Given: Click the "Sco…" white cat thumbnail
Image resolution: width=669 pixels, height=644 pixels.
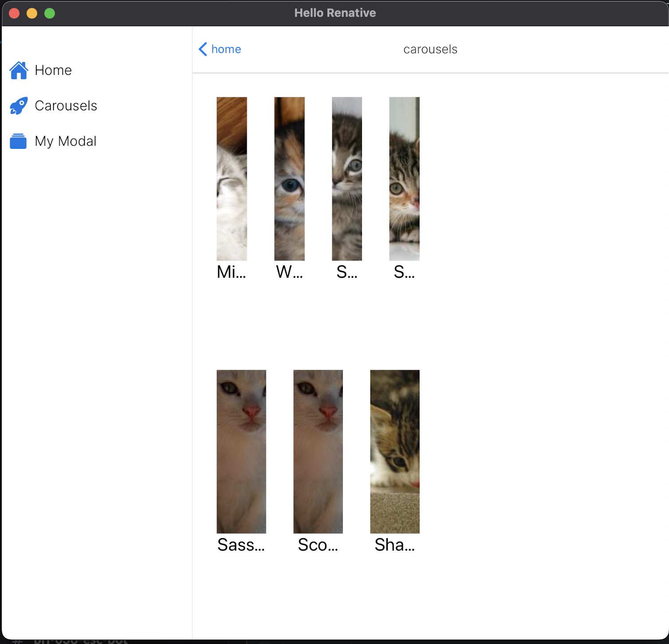Looking at the screenshot, I should point(318,451).
